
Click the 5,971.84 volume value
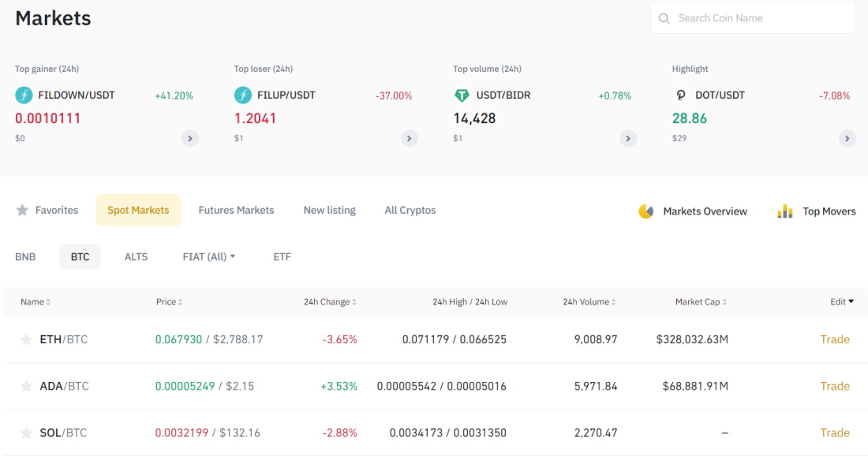596,387
